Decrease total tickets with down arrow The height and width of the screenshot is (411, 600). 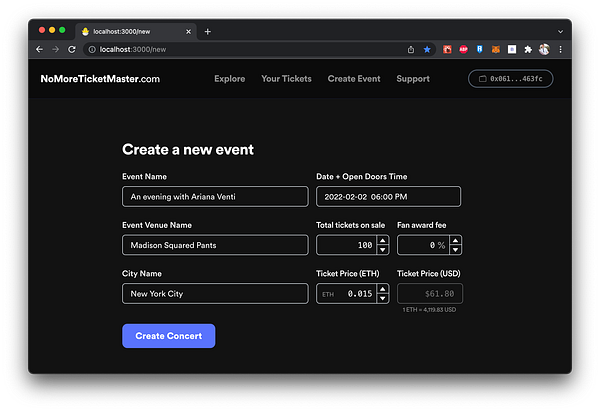383,250
